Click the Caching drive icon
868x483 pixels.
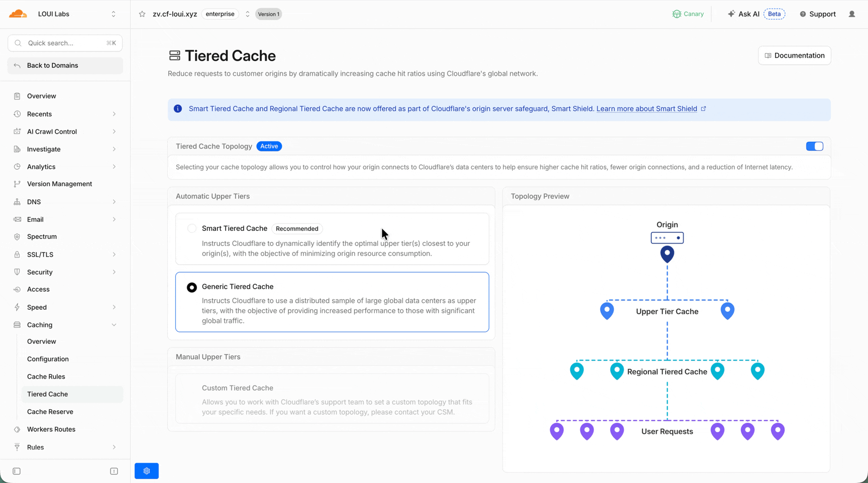click(17, 325)
